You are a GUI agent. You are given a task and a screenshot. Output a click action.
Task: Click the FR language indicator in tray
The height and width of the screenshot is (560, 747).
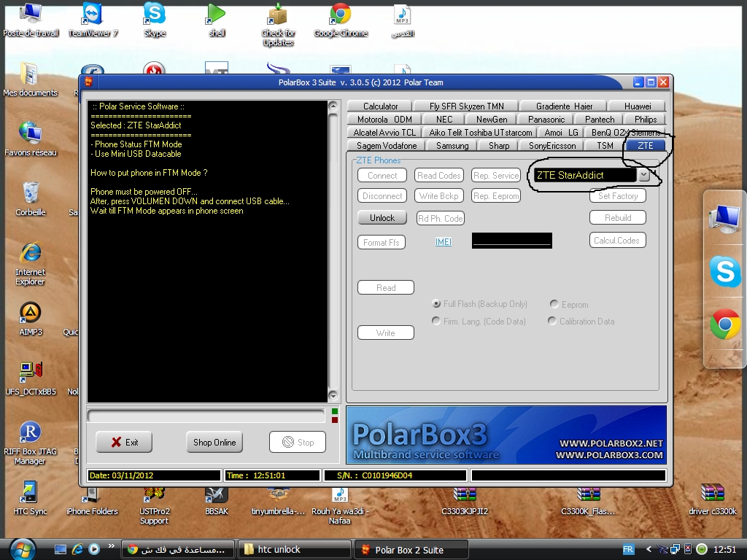[x=628, y=549]
